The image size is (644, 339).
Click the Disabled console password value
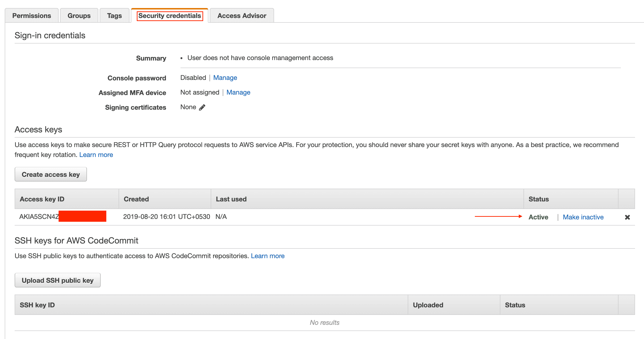(x=193, y=78)
